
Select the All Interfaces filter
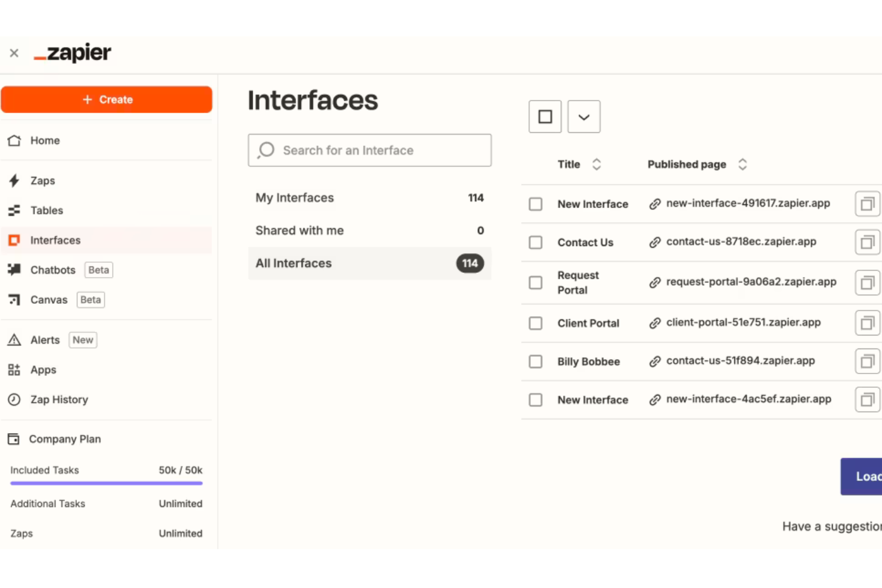(x=369, y=263)
